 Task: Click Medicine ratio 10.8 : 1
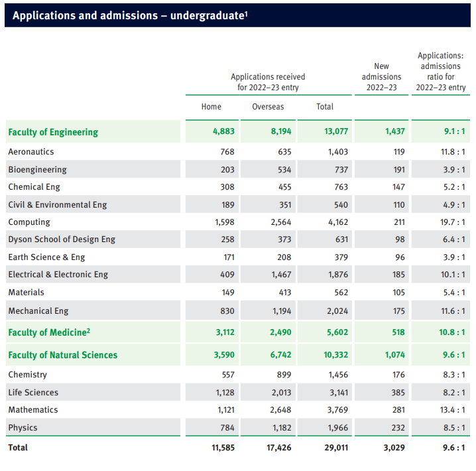point(452,332)
